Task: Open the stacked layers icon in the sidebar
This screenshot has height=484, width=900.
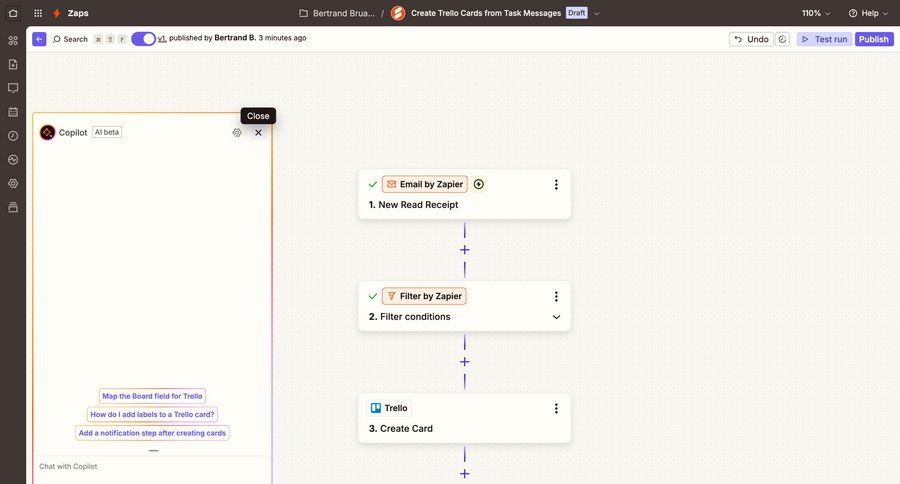Action: click(x=13, y=207)
